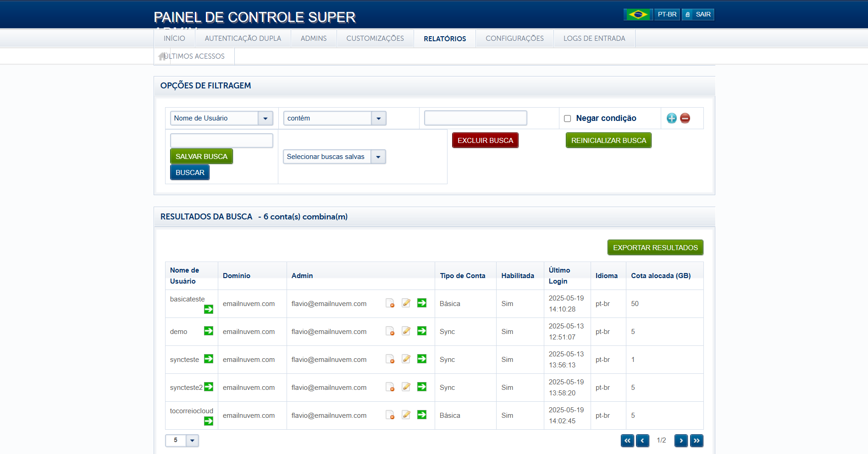
Task: Expand the contém operator dropdown
Action: point(378,118)
